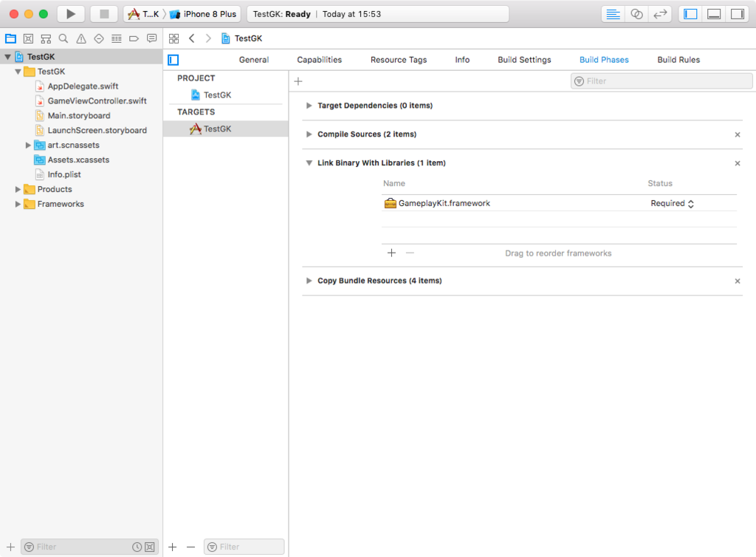The height and width of the screenshot is (557, 756).
Task: Go forward in editor history
Action: (x=208, y=38)
